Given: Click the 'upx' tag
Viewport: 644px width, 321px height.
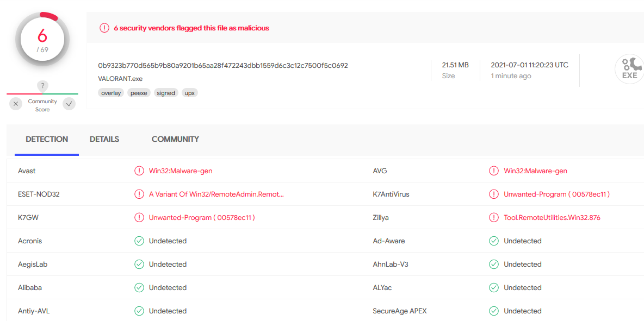Looking at the screenshot, I should coord(189,93).
